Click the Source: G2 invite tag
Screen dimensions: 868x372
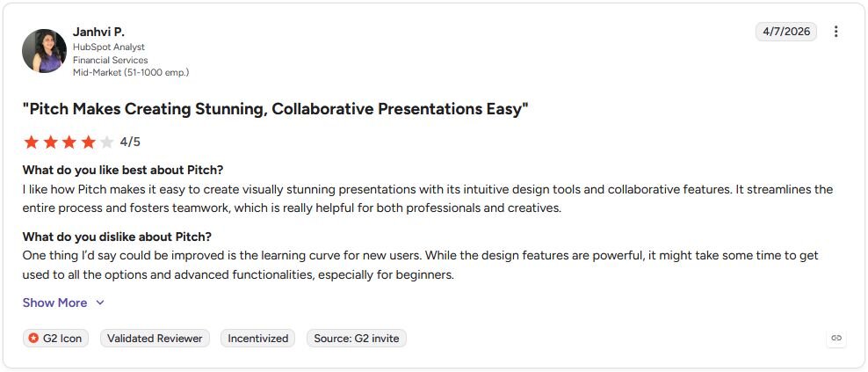(x=357, y=339)
